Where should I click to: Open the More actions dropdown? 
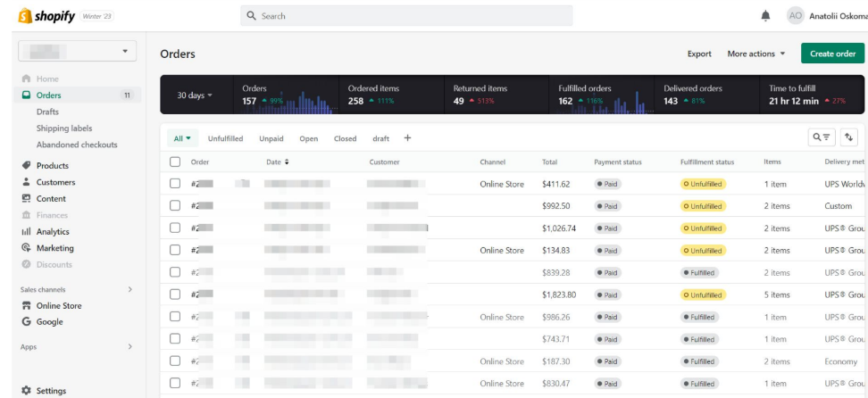point(756,54)
